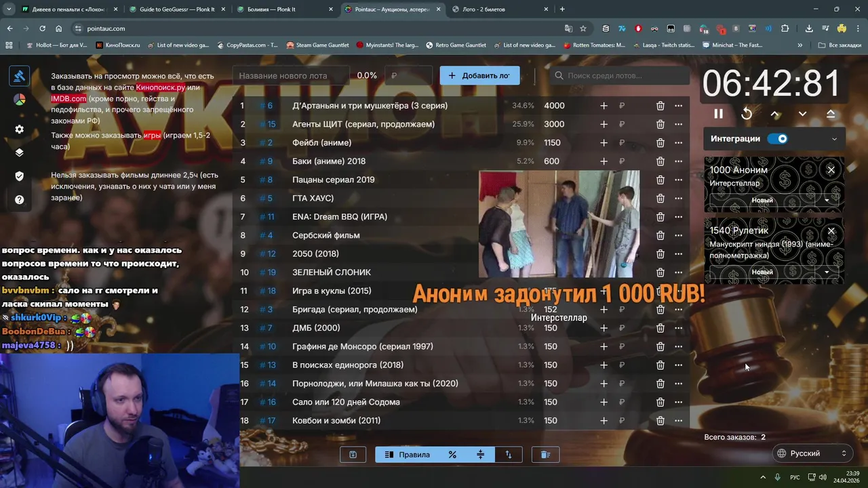Delete the Сало или 120 дней Содома lot
The width and height of the screenshot is (868, 488).
660,402
